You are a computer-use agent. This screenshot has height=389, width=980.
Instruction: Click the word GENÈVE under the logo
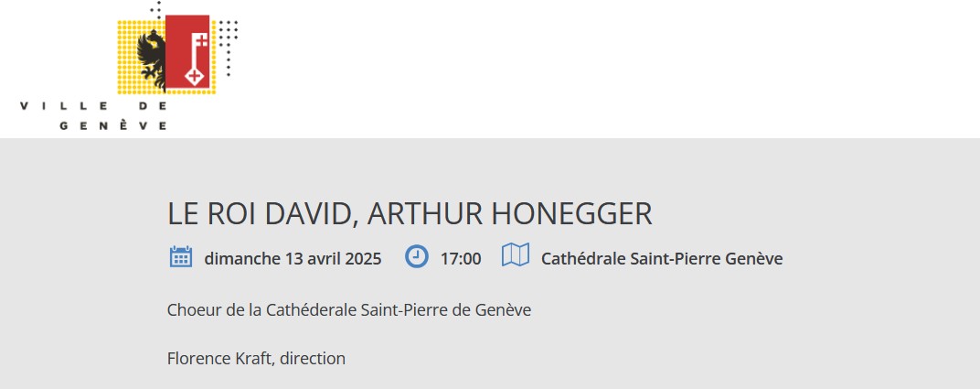(113, 125)
